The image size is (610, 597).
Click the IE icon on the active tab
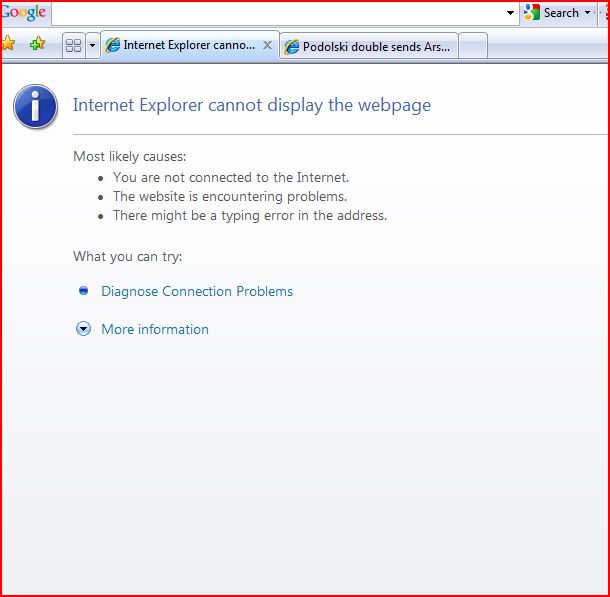(x=113, y=45)
